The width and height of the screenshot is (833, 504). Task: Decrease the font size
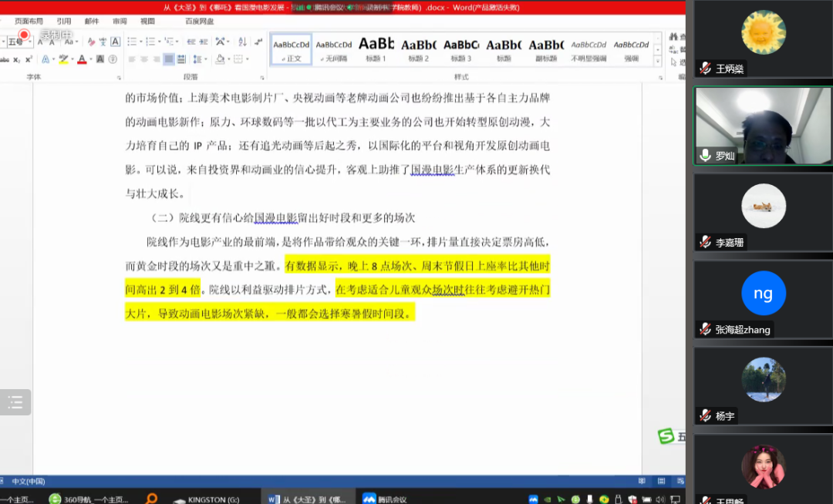[52, 42]
